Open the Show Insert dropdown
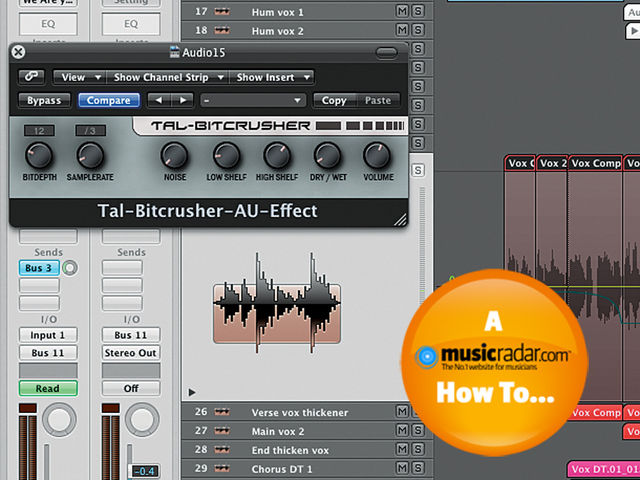The height and width of the screenshot is (480, 640). (x=271, y=77)
